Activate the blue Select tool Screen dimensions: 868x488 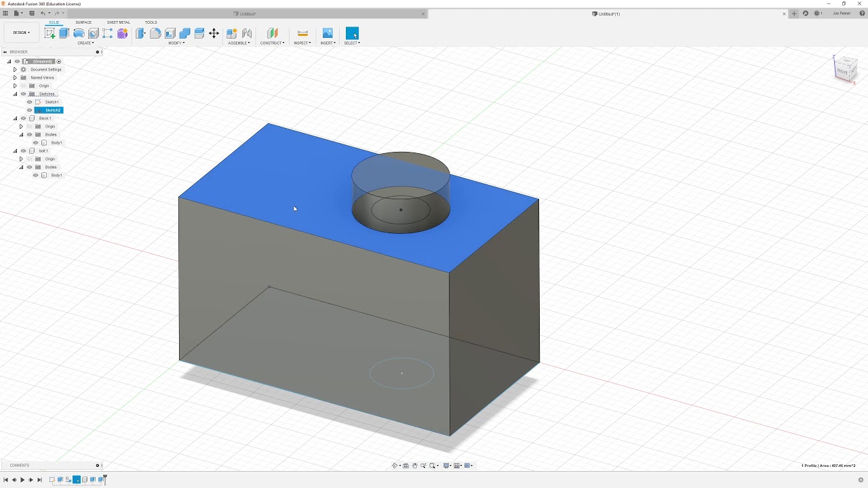[x=352, y=33]
